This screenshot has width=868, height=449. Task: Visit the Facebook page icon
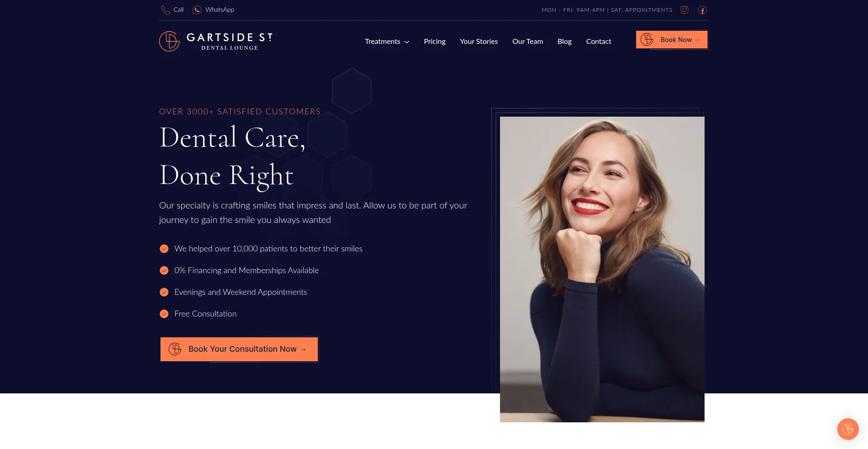(703, 10)
